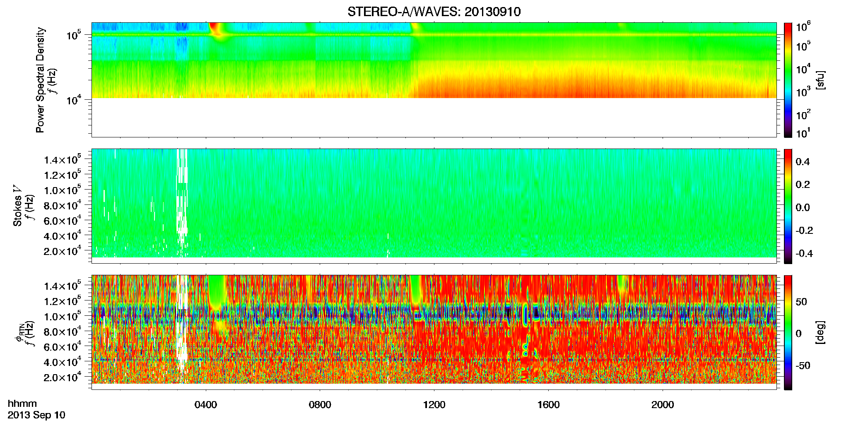Click the 2013 Sep 10 date label
This screenshot has height=447, width=868.
36,415
